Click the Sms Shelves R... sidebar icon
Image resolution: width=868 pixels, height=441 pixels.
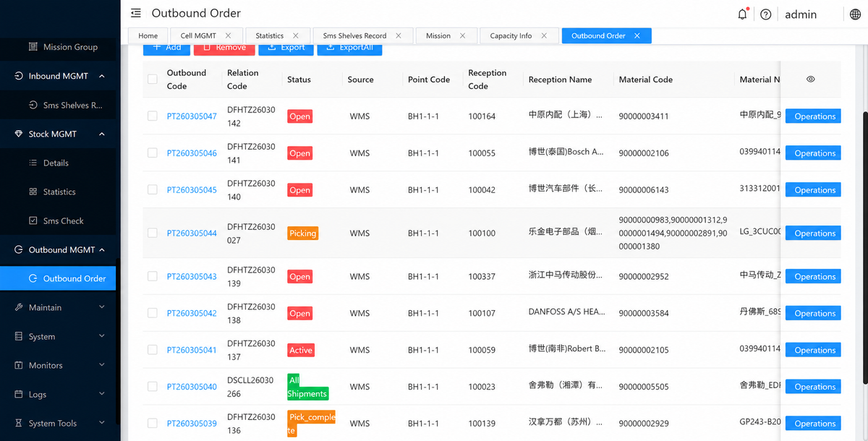tap(33, 105)
